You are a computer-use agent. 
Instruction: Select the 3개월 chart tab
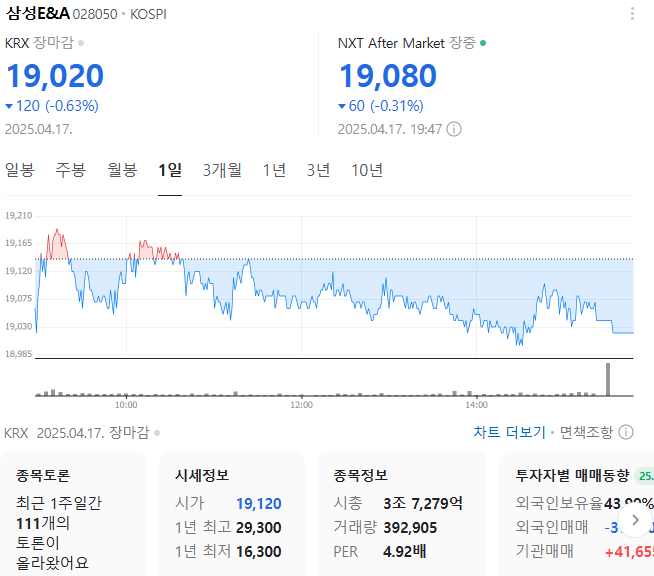(x=222, y=170)
